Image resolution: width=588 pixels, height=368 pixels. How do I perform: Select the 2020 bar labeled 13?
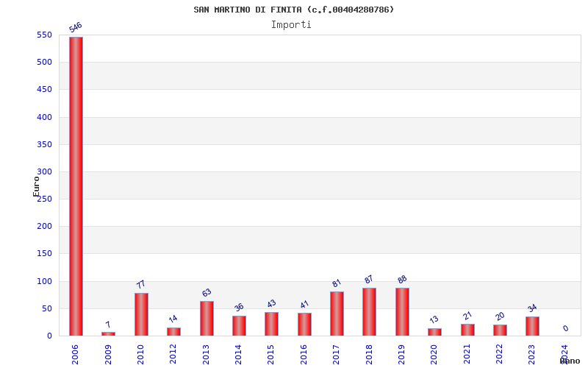pos(434,332)
